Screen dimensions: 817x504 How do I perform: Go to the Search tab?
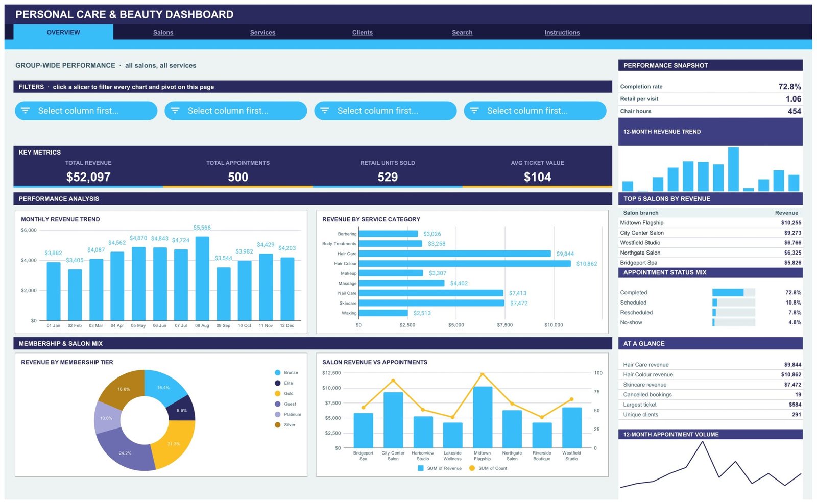(462, 32)
